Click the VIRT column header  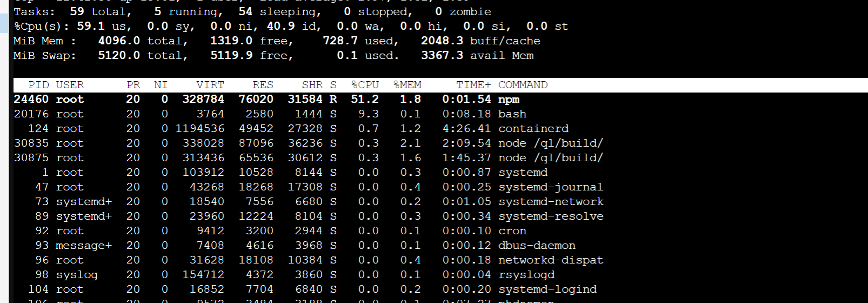click(x=210, y=85)
